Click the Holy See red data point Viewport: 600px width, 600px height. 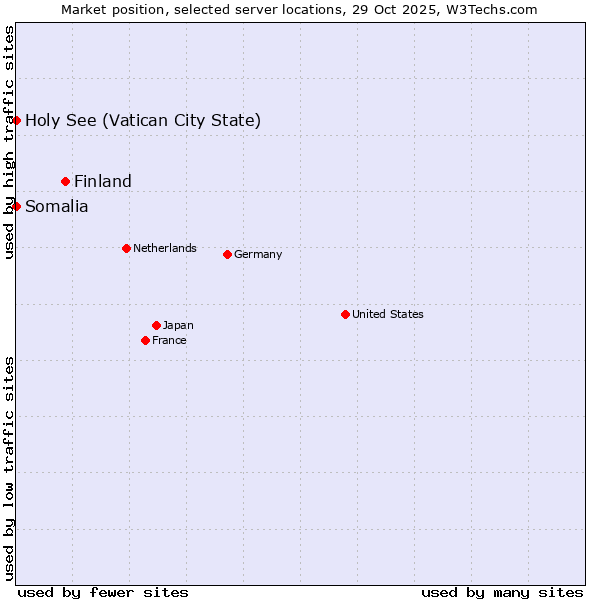click(x=16, y=120)
